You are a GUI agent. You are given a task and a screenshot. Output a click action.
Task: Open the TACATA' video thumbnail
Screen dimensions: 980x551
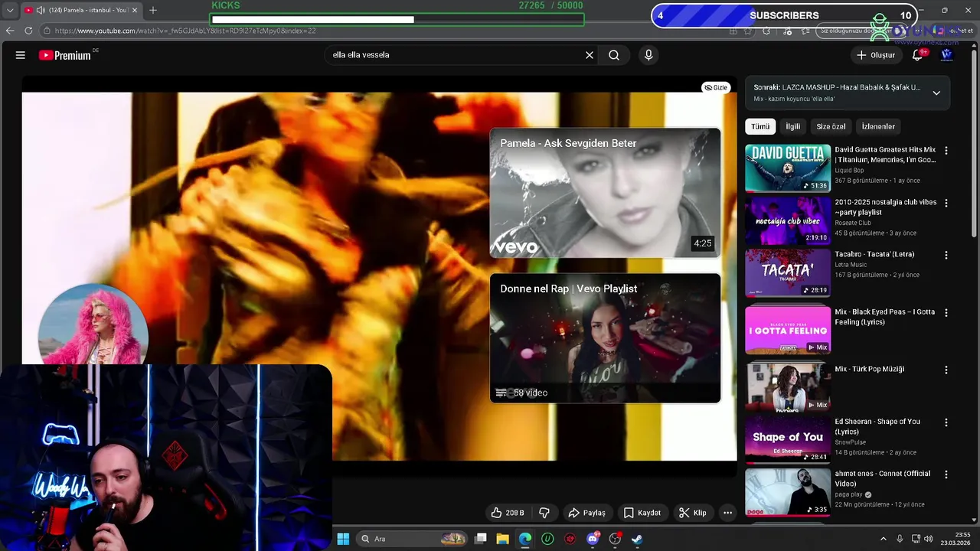click(x=788, y=272)
